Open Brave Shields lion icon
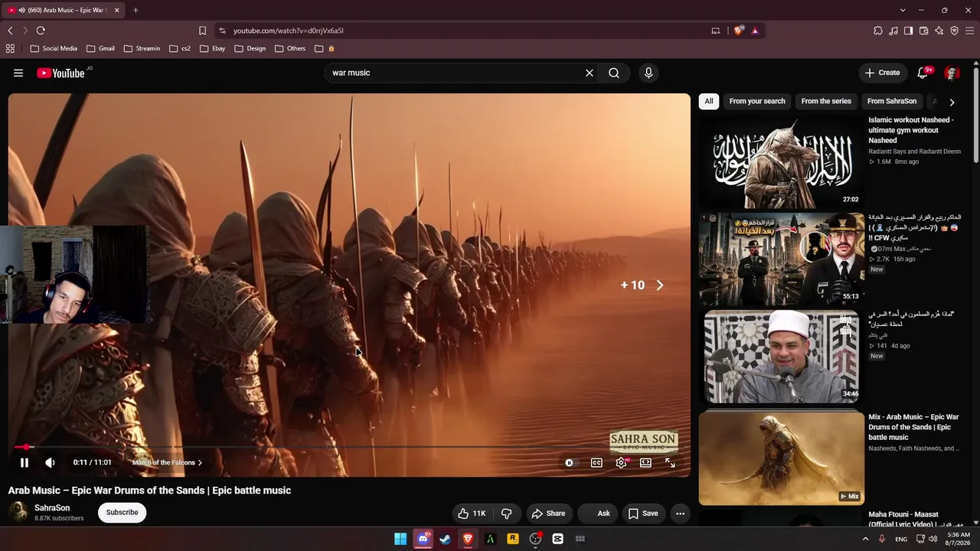The height and width of the screenshot is (551, 980). [x=738, y=31]
